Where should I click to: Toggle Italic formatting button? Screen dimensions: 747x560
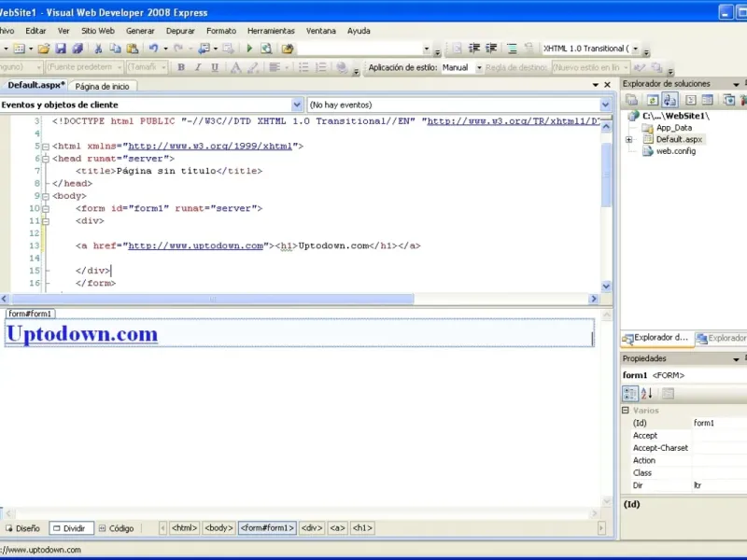(198, 67)
